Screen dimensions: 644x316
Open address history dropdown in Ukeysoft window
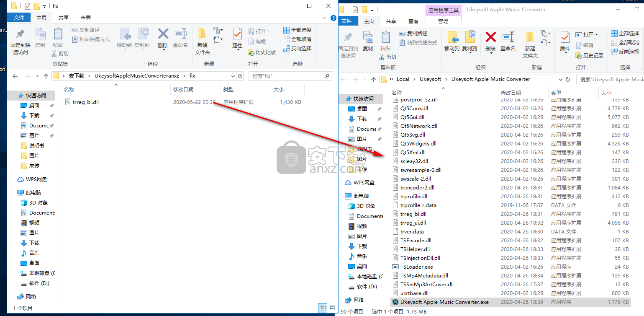click(561, 79)
